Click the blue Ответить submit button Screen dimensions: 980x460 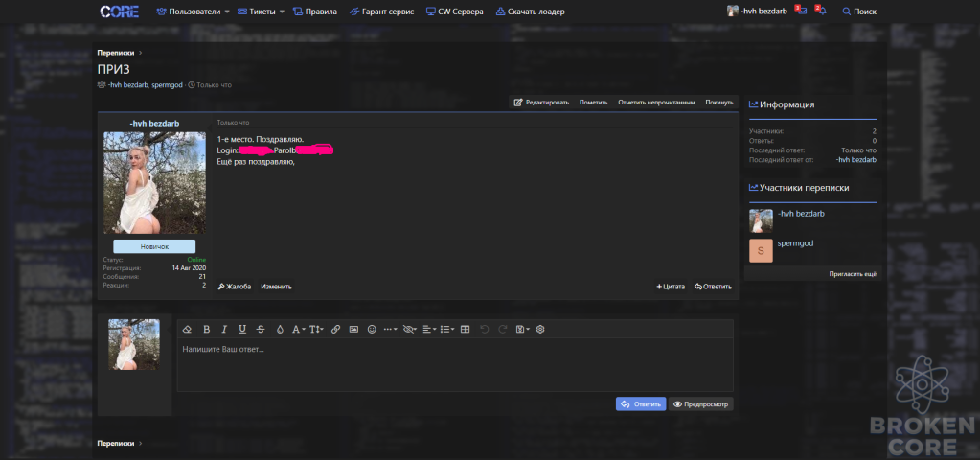click(641, 404)
